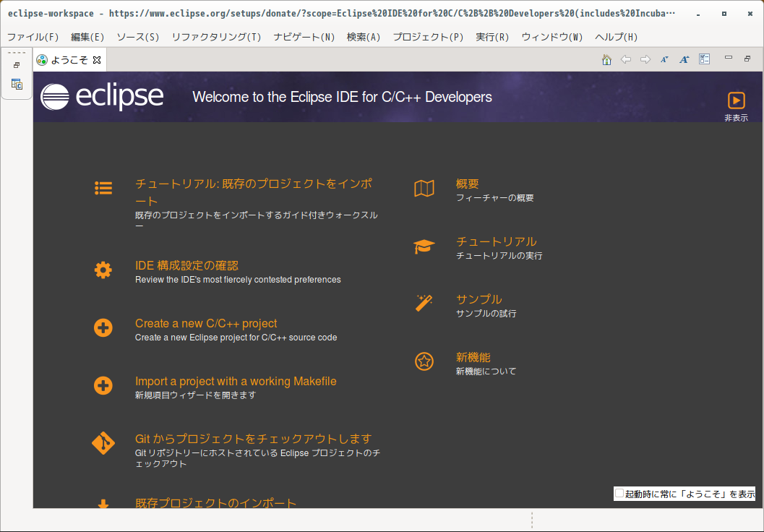Image resolution: width=764 pixels, height=532 pixels.
Task: Open チュートリアル: 既存のプロジェクトをインポート link
Action: pos(254,192)
